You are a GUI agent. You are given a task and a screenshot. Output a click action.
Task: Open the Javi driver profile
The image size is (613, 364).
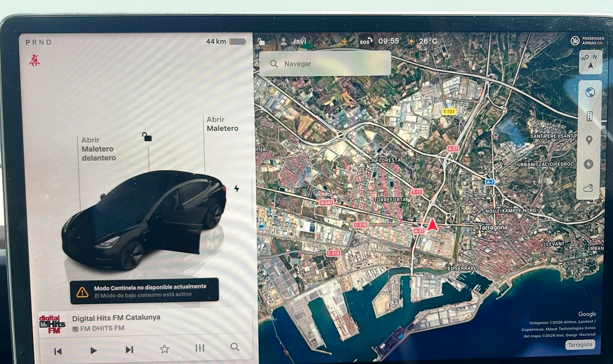click(293, 41)
